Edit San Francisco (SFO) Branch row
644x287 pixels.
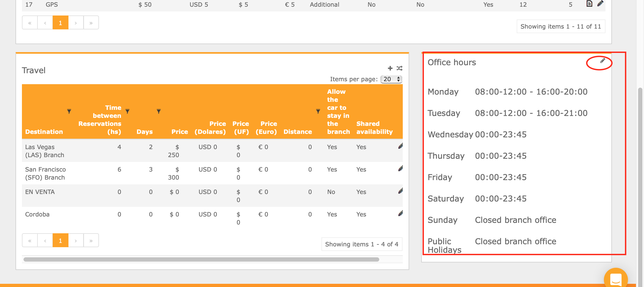pyautogui.click(x=400, y=169)
